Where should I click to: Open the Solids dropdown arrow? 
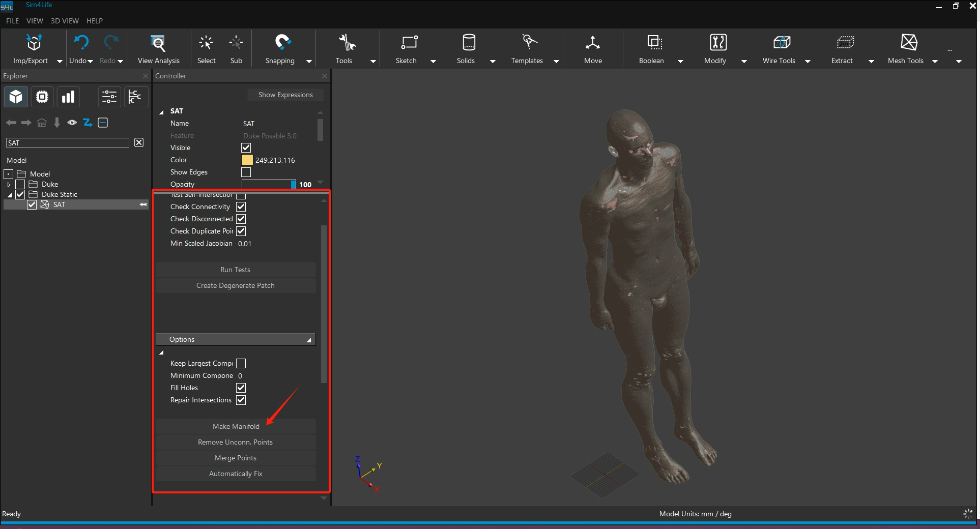492,61
